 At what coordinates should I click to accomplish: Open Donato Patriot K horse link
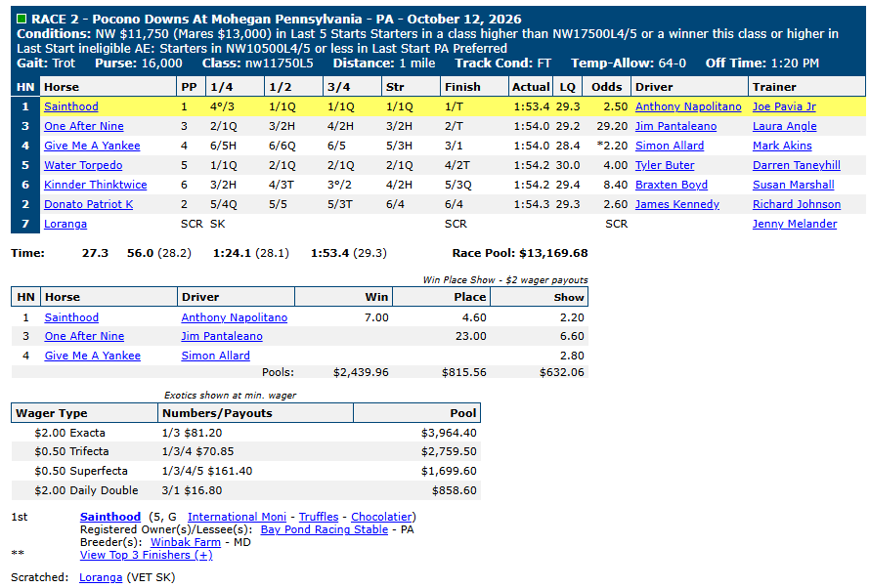coord(89,204)
